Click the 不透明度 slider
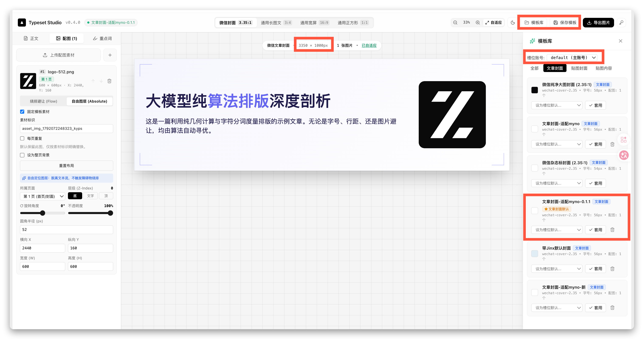The image size is (644, 339). pos(90,213)
